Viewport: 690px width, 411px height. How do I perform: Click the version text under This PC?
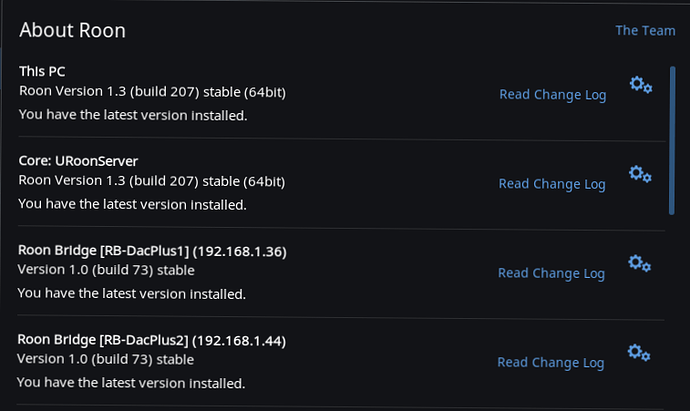tap(153, 92)
